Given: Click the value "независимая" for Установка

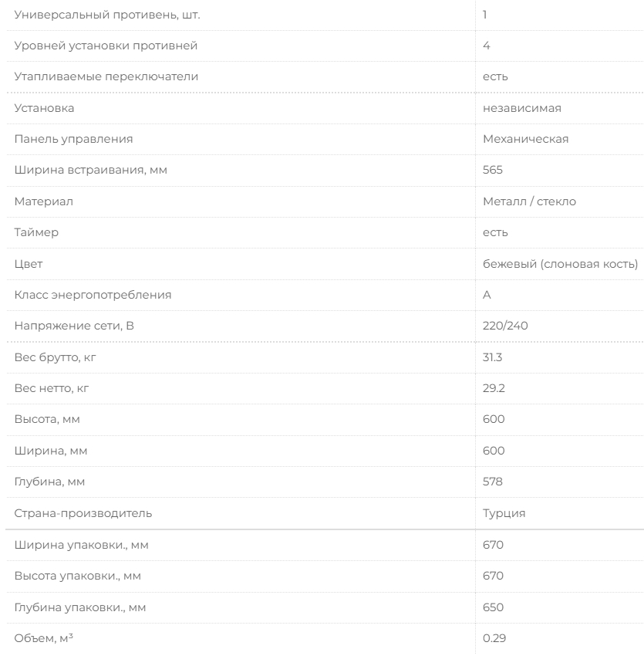Looking at the screenshot, I should pyautogui.click(x=521, y=108).
